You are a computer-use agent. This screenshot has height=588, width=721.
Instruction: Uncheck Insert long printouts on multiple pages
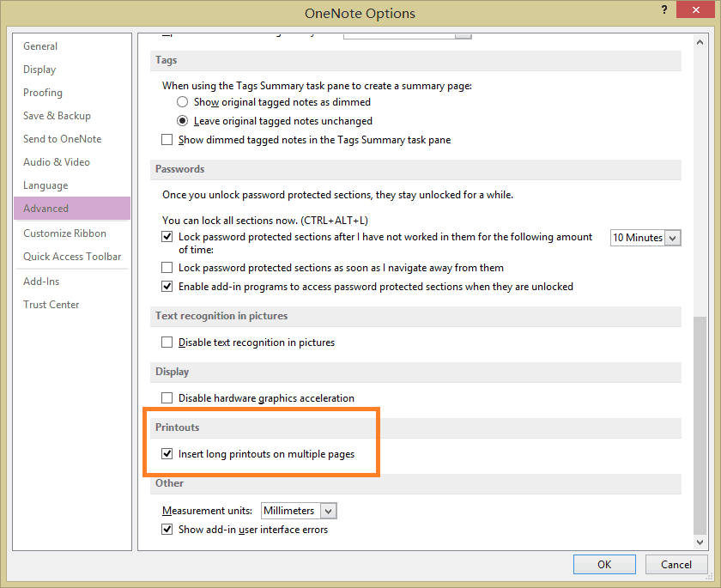click(167, 454)
